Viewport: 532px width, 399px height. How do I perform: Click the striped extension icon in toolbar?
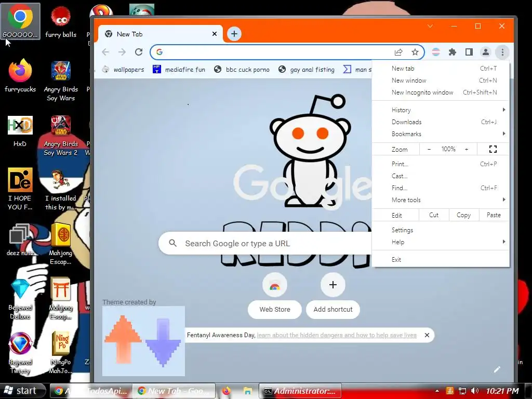[436, 52]
